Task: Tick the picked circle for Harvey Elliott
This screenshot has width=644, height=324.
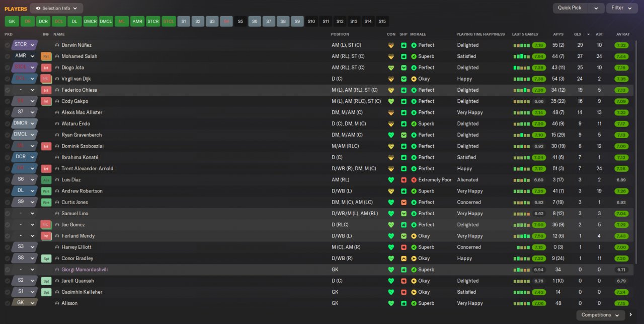Action: pos(8,247)
